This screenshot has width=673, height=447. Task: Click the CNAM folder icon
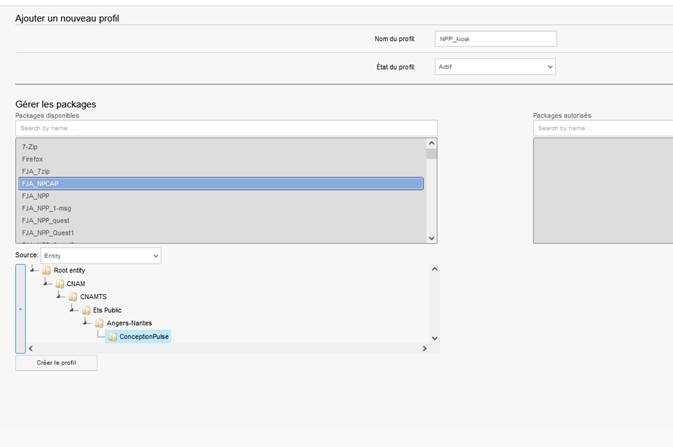60,284
